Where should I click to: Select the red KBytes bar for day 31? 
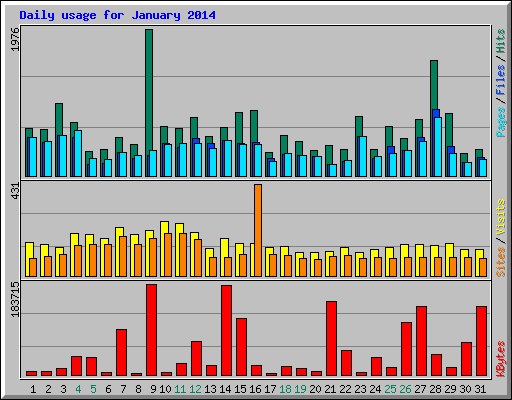[x=481, y=341]
